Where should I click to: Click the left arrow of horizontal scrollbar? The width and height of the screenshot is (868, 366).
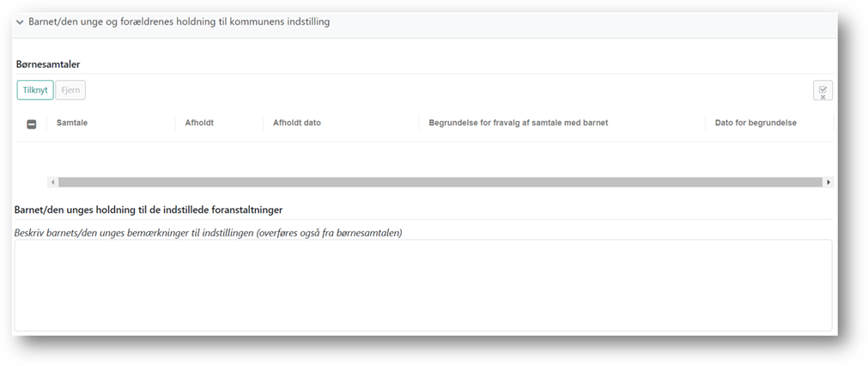pos(52,182)
